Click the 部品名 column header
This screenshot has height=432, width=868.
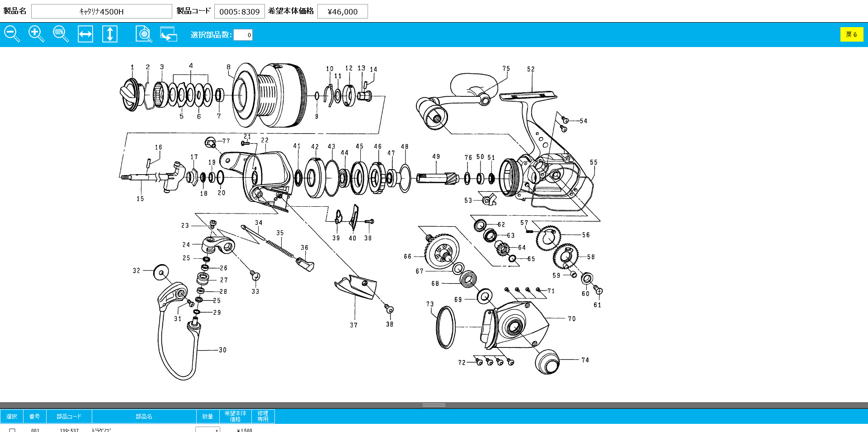click(144, 416)
